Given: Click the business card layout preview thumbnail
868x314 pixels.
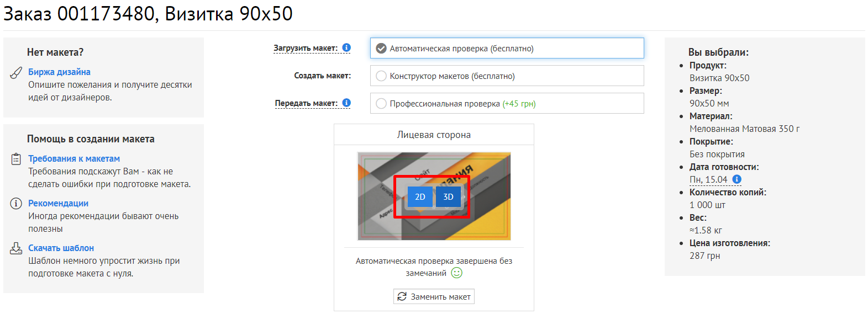Looking at the screenshot, I should 376,221.
